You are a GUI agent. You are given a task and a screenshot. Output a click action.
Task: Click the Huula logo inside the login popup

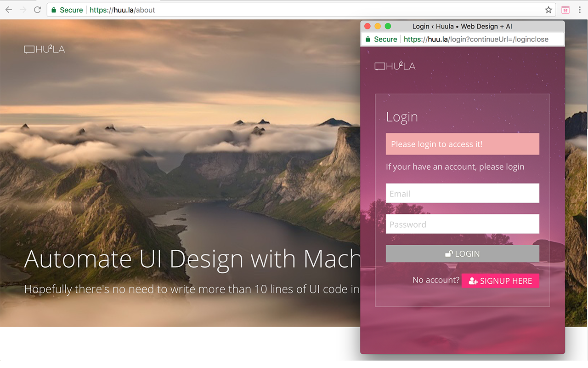tap(395, 66)
